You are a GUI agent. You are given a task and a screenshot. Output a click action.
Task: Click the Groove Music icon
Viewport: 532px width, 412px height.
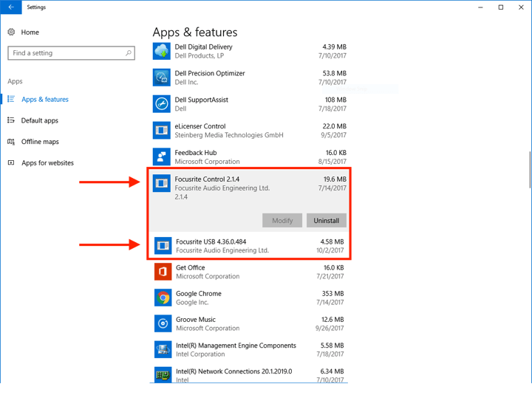[x=163, y=323]
